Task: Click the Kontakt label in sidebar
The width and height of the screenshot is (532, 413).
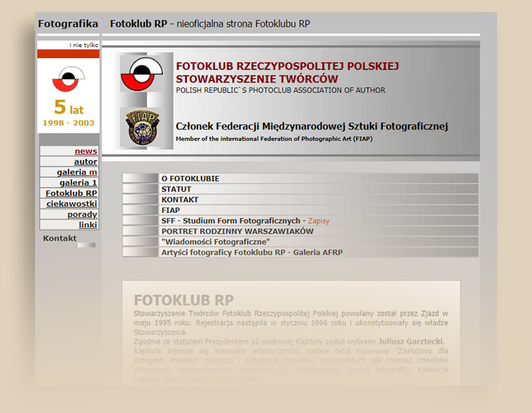Action: [x=59, y=238]
